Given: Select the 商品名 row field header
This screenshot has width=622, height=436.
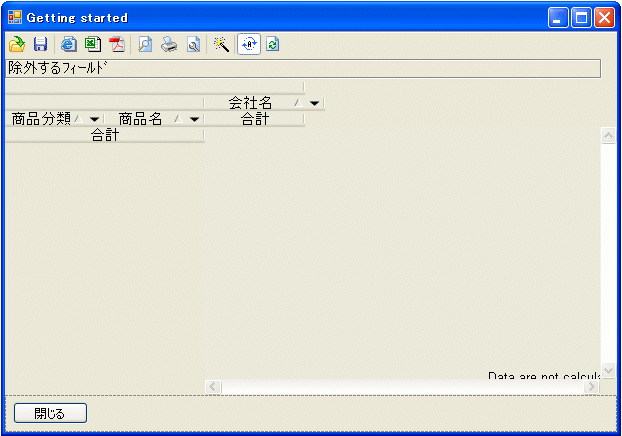Looking at the screenshot, I should click(x=154, y=119).
